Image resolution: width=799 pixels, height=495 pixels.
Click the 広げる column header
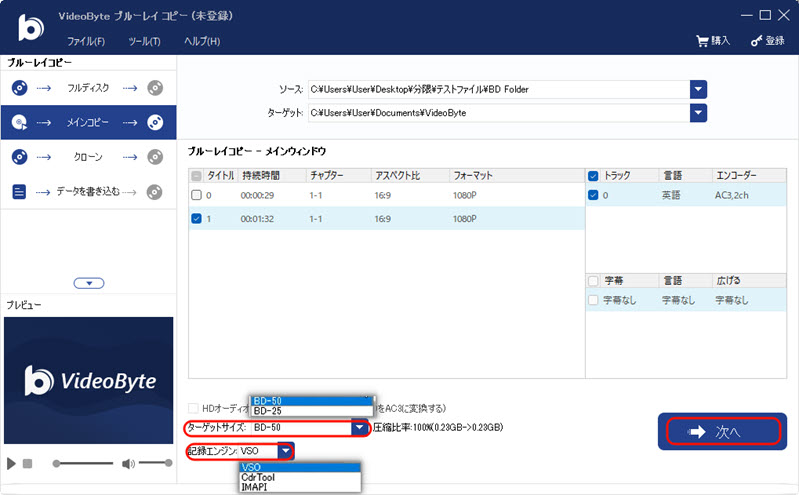coord(748,281)
